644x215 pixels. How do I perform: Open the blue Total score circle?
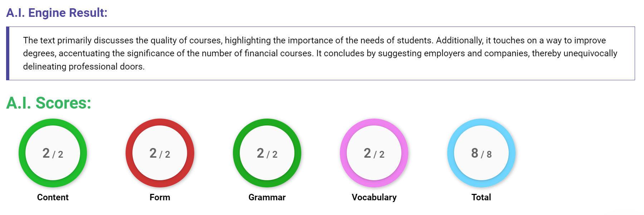tap(481, 153)
